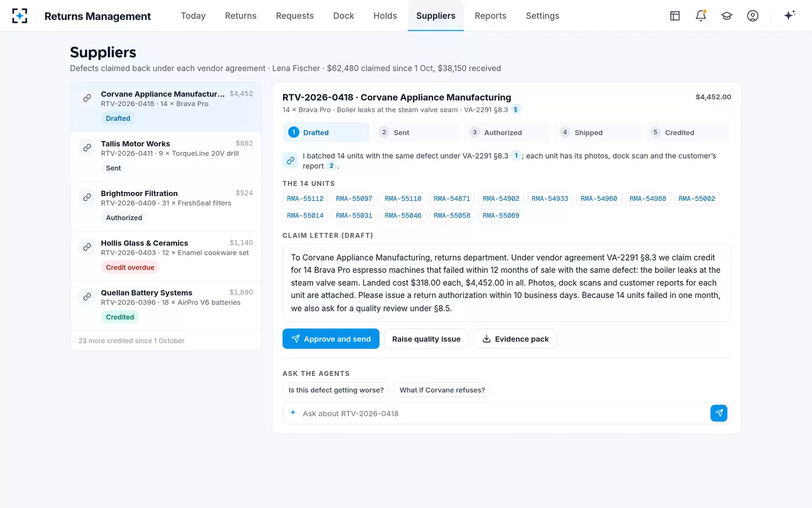812x508 pixels.
Task: Open unit RMA-55002
Action: click(696, 199)
